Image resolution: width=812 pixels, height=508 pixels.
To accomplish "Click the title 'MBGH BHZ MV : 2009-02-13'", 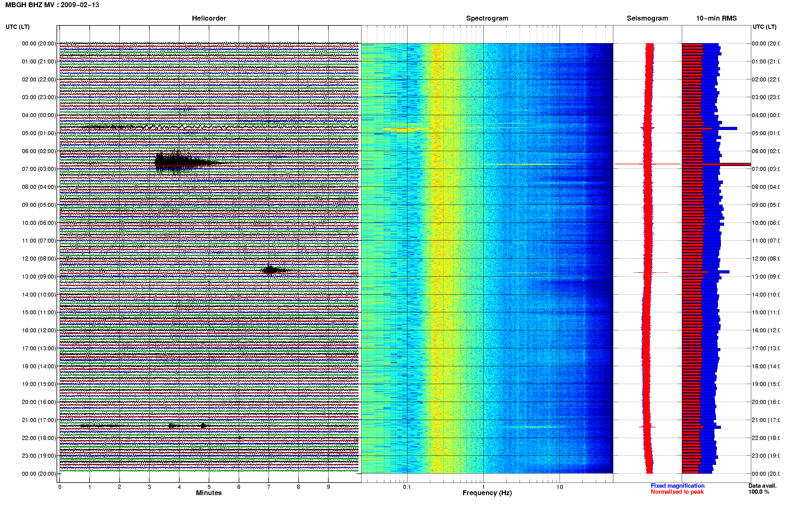I will pyautogui.click(x=52, y=5).
